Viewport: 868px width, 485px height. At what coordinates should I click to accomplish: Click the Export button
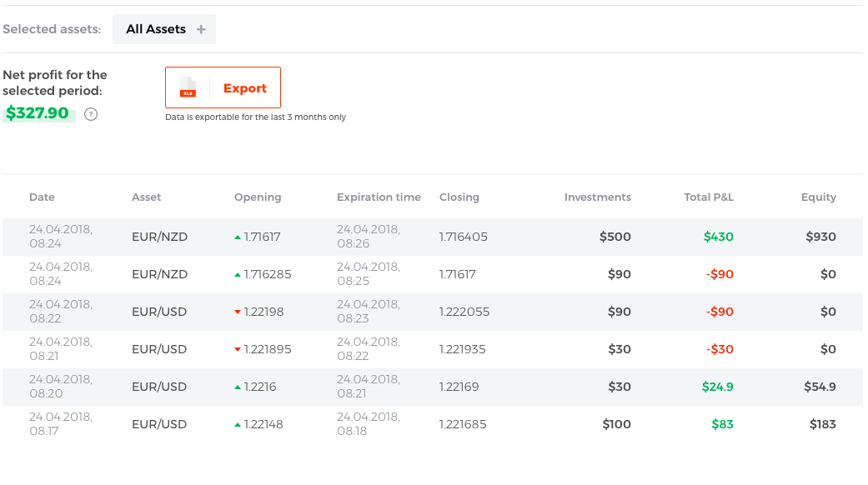click(223, 87)
